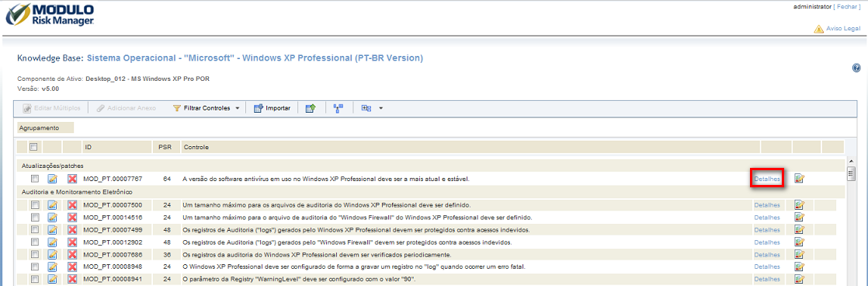Screen dimensions: 868x286
Task: Tick the select-all checkbox in table header
Action: coord(33,148)
